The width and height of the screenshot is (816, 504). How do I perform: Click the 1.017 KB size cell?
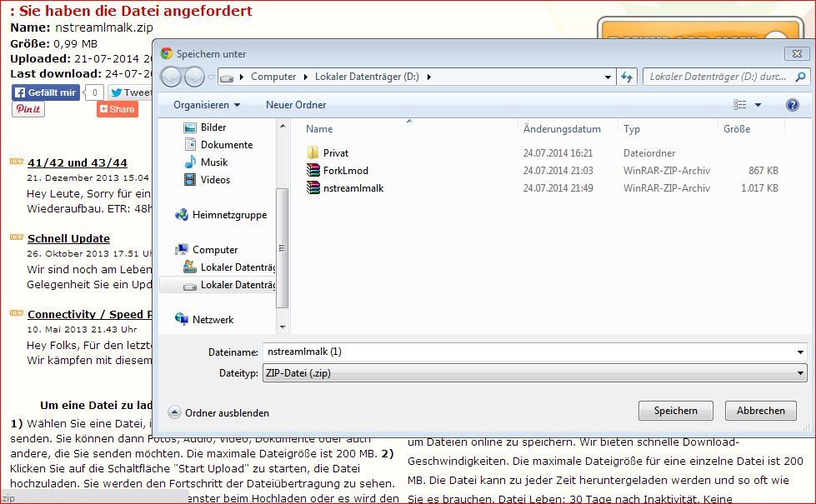tap(760, 188)
